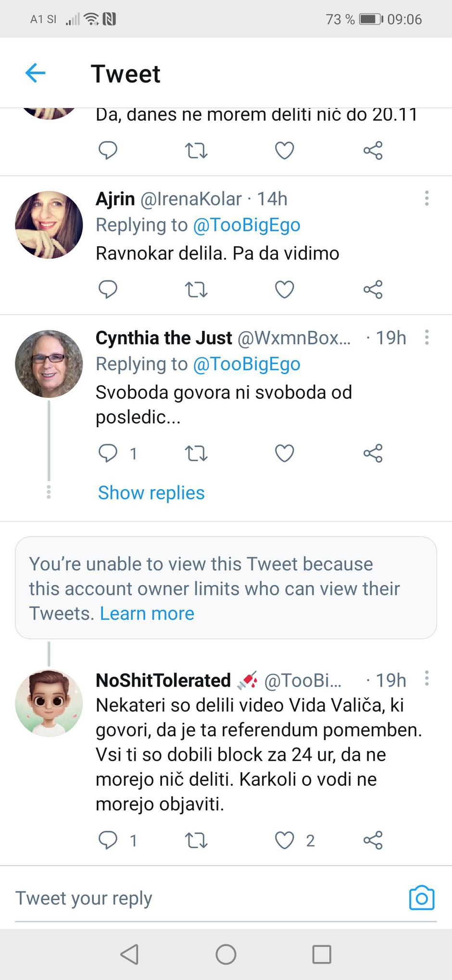452x980 pixels.
Task: Reply to Ajrin's tweet
Action: (x=108, y=290)
